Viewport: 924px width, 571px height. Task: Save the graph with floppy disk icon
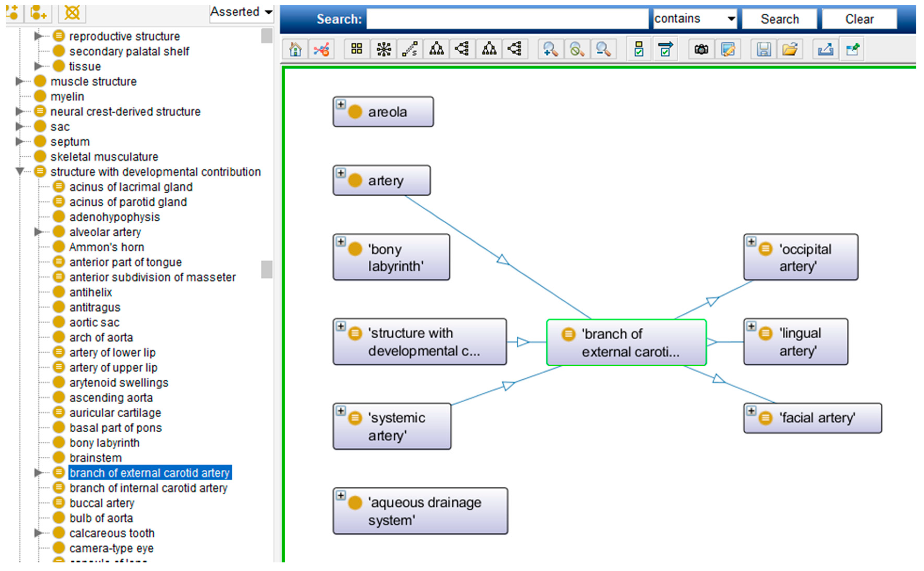[x=763, y=50]
